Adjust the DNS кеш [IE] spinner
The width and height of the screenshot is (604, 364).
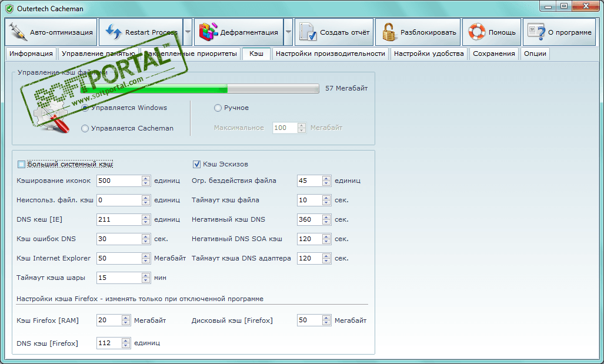146,219
